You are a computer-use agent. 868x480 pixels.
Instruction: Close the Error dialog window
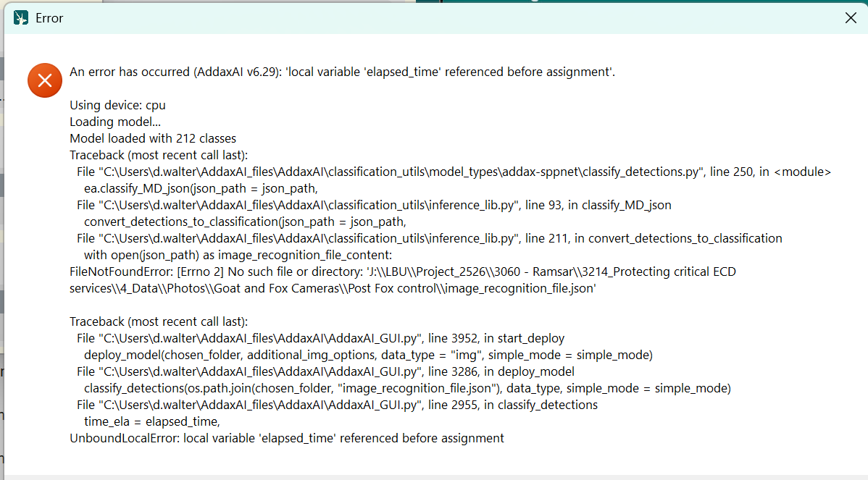click(x=851, y=18)
